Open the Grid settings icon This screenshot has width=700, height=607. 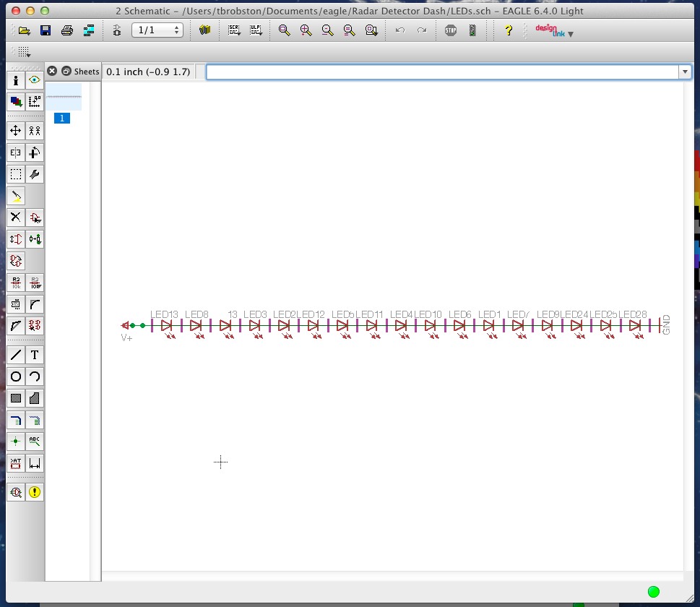(x=24, y=52)
